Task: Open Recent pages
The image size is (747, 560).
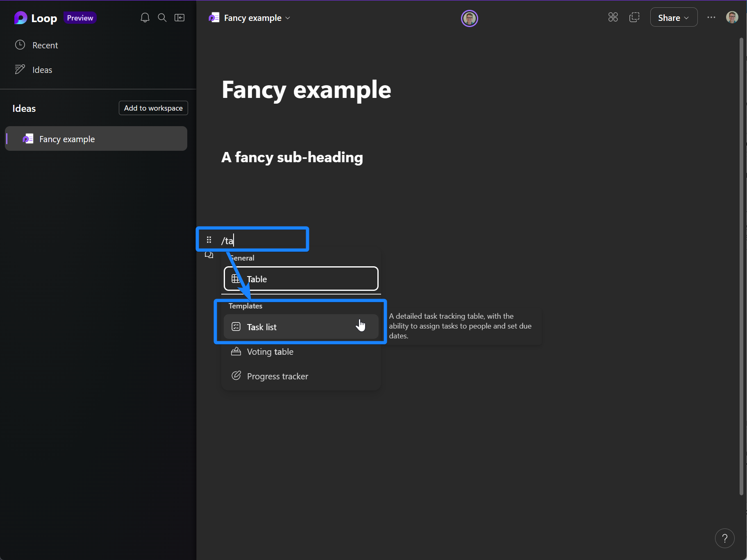Action: 45,45
